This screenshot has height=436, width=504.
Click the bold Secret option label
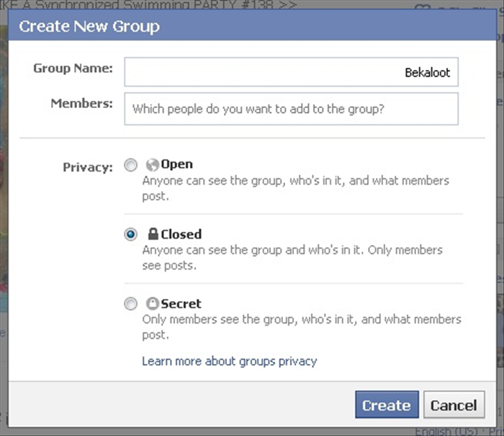tap(181, 303)
